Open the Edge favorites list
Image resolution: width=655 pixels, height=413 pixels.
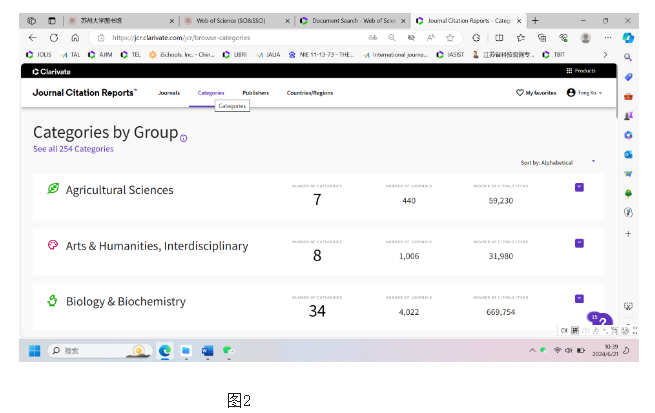click(x=520, y=38)
